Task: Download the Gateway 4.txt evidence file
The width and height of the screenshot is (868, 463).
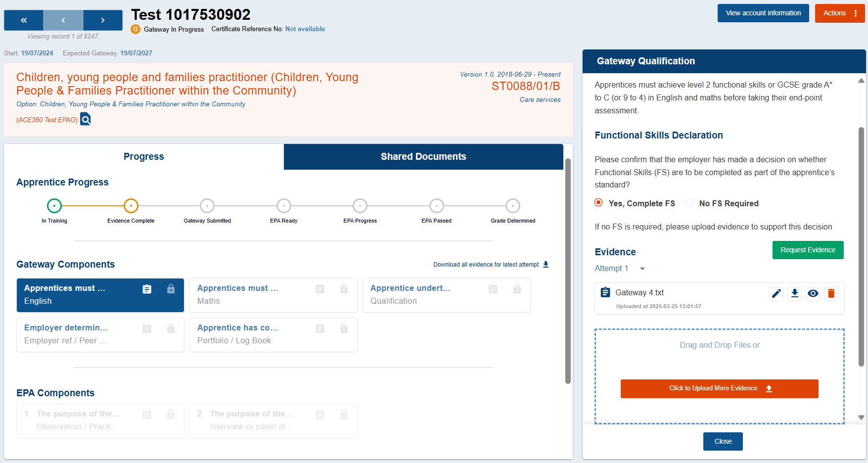Action: [x=795, y=294]
